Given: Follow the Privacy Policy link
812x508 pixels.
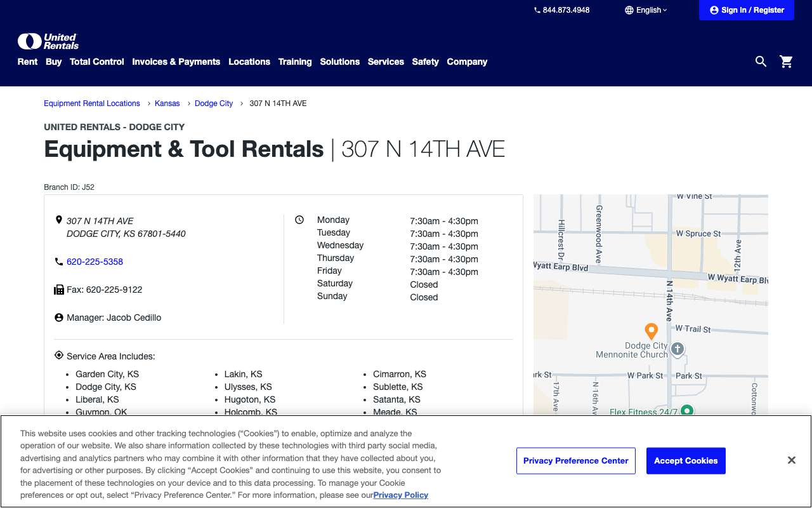Looking at the screenshot, I should point(401,495).
